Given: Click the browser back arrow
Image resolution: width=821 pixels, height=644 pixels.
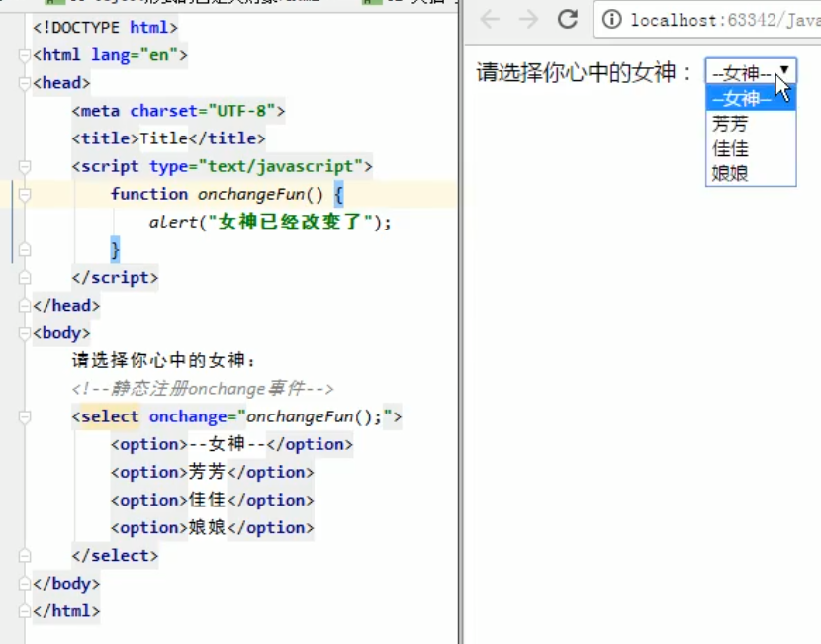Looking at the screenshot, I should [x=490, y=20].
